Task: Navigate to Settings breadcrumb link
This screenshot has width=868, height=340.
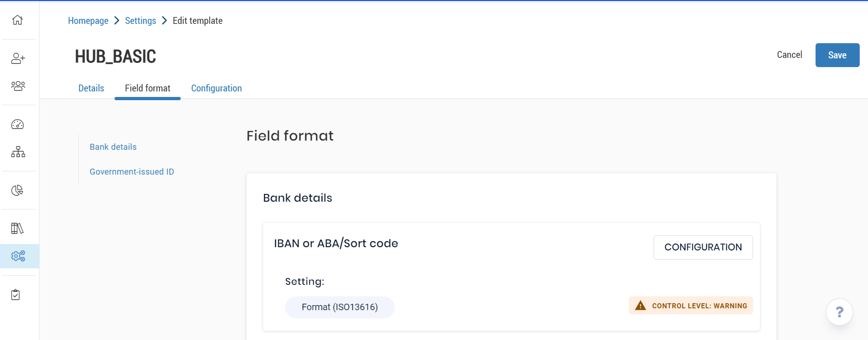Action: 140,21
